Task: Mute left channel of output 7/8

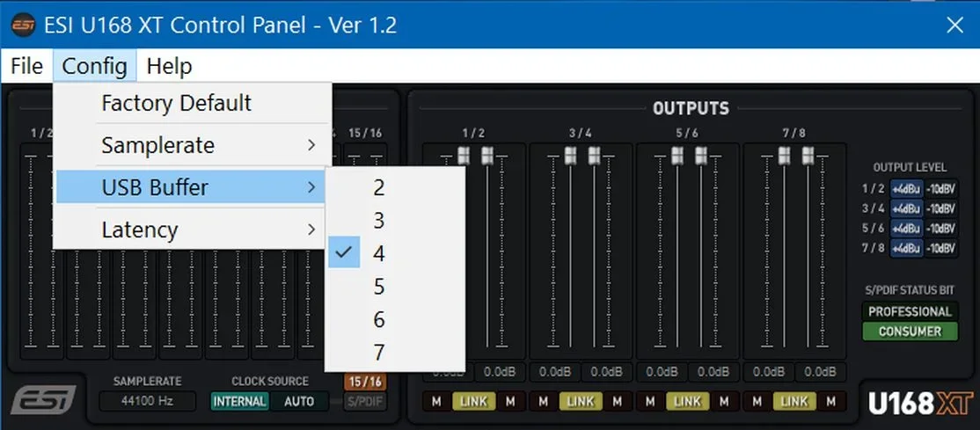Action: pyautogui.click(x=757, y=401)
